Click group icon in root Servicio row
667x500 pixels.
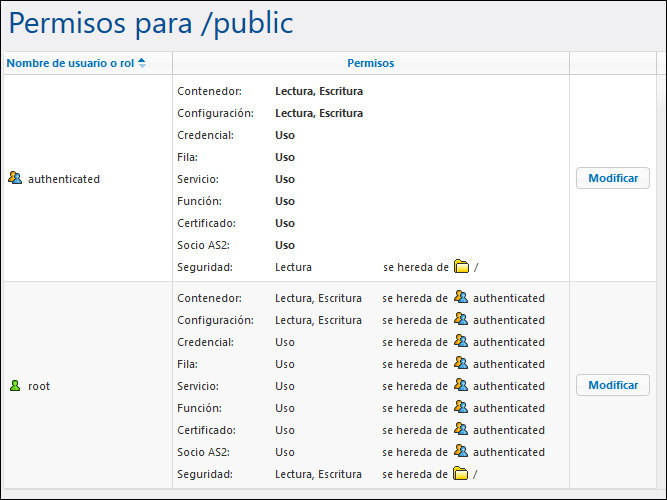pyautogui.click(x=461, y=385)
